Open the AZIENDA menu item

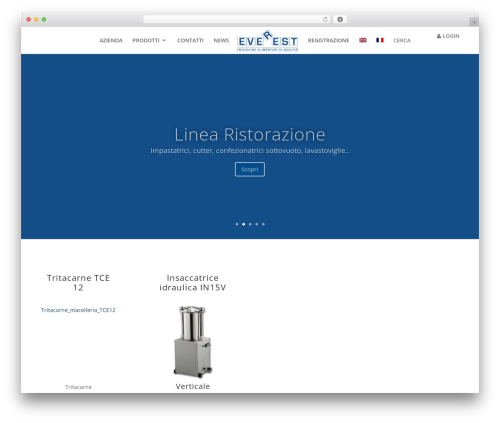(x=111, y=40)
